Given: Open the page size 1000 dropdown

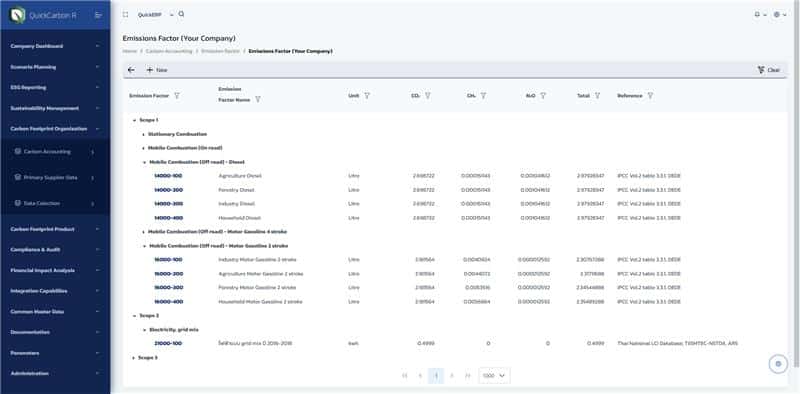Looking at the screenshot, I should click(494, 376).
